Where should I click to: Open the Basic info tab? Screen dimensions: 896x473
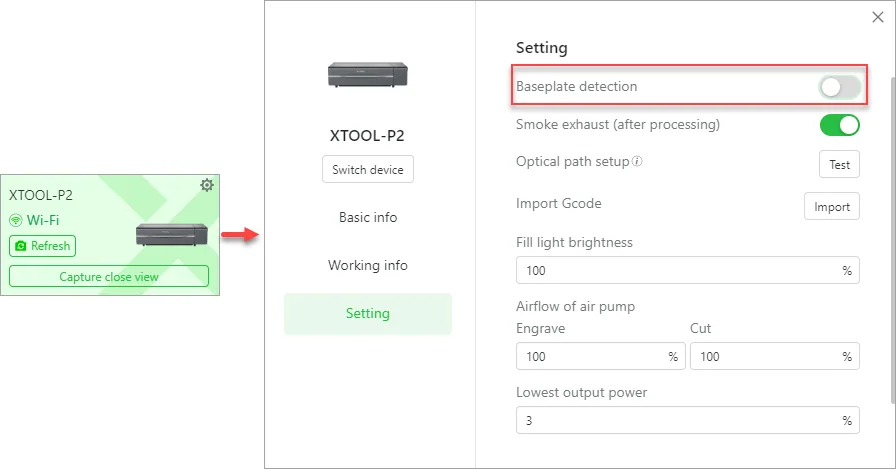tap(367, 217)
